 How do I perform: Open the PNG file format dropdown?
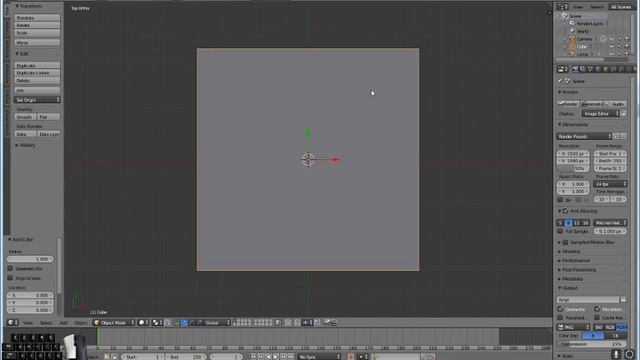pyautogui.click(x=573, y=327)
